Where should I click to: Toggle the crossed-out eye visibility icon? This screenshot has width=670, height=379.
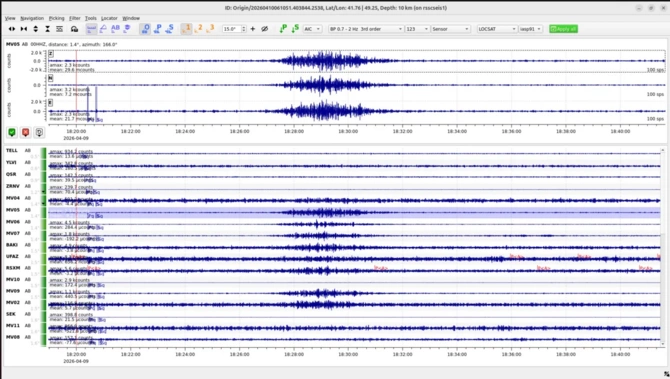[264, 29]
